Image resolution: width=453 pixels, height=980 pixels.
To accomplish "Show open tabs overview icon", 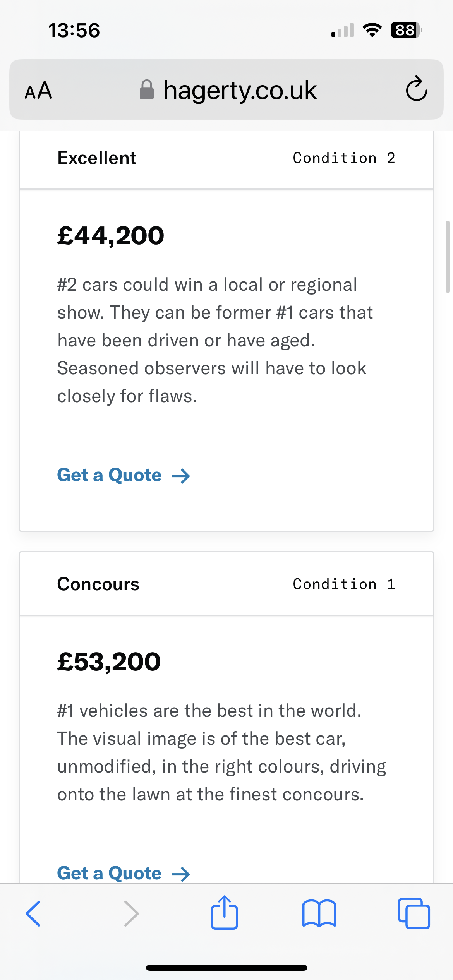I will (x=414, y=913).
